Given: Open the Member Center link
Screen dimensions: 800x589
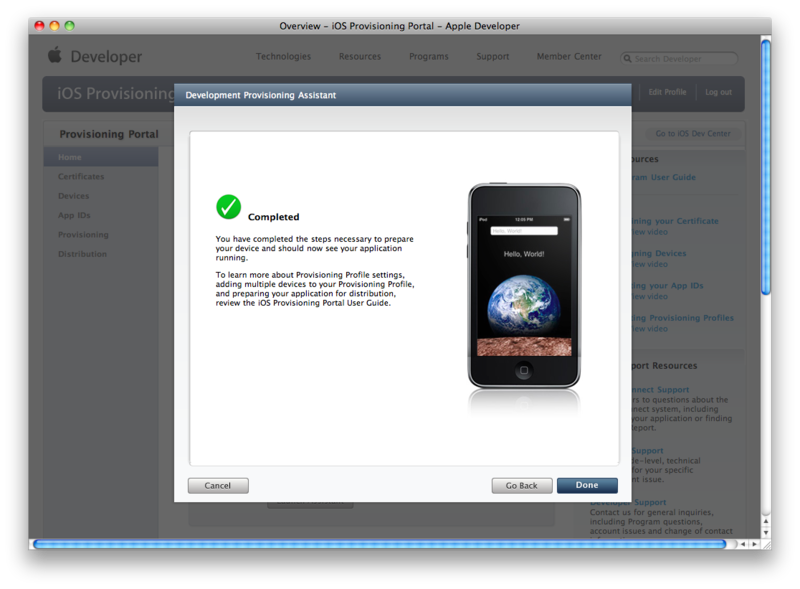Looking at the screenshot, I should (569, 56).
